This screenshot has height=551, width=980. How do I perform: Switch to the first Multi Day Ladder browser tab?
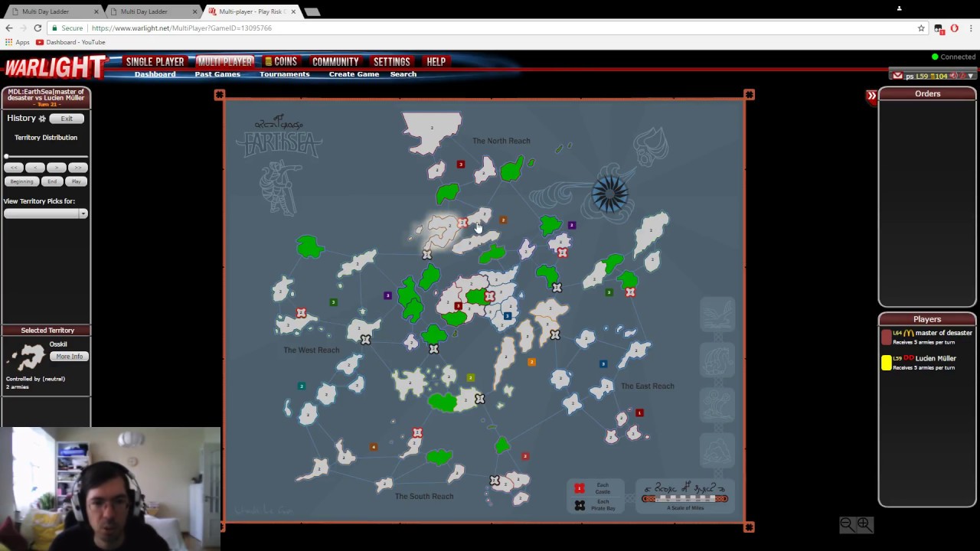click(x=52, y=11)
